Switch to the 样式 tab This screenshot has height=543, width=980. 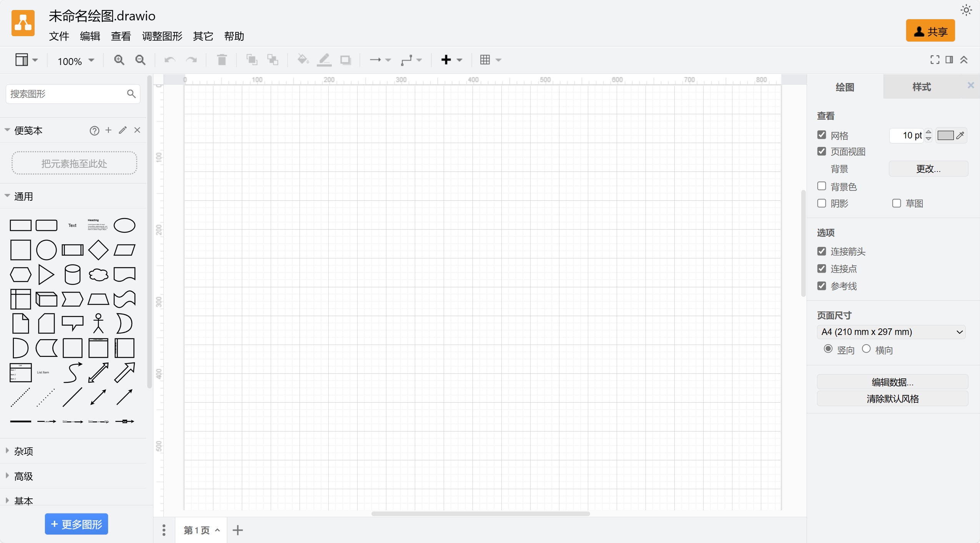pos(922,87)
